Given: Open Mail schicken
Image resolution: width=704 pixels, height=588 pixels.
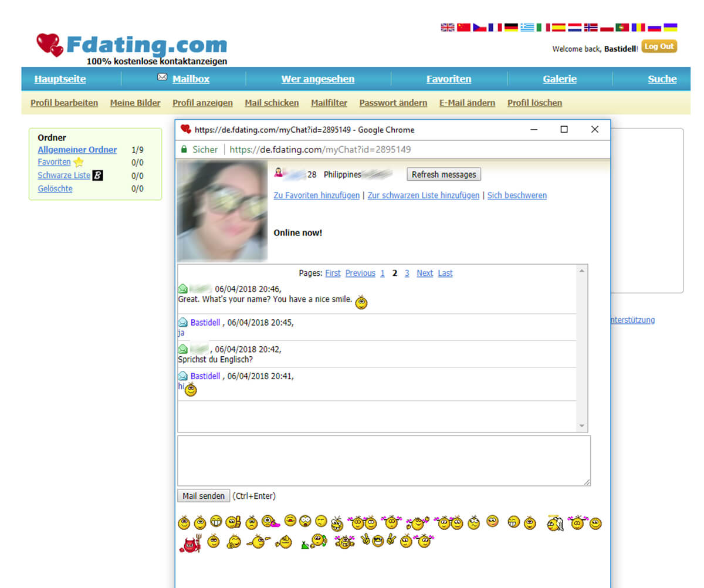Looking at the screenshot, I should click(272, 103).
